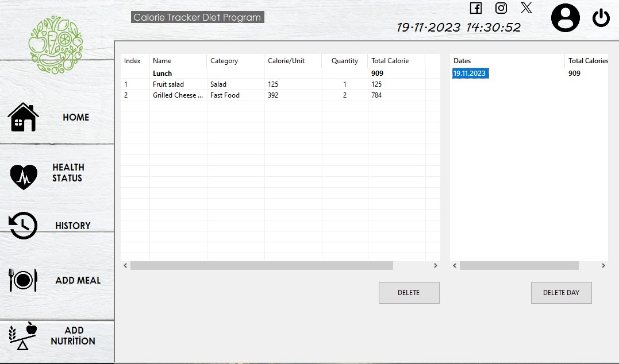Select the Grilled Cheese row name
This screenshot has height=364, width=619.
click(x=178, y=95)
